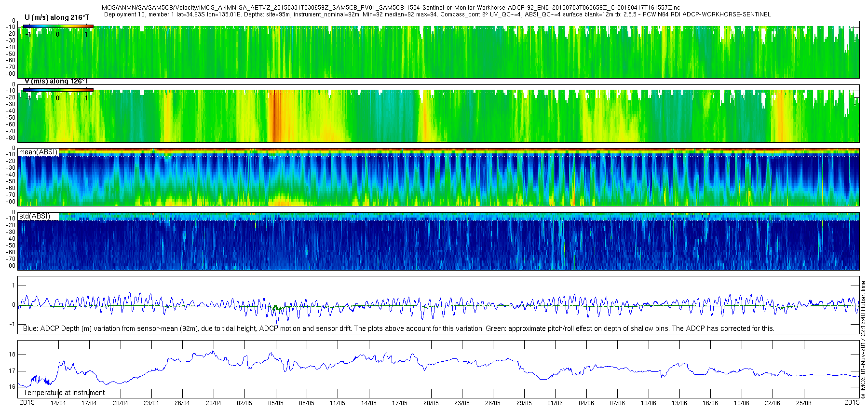This screenshot has width=868, height=410.
Task: Click the U (m/s) along 216°T title
Action: 57,17
